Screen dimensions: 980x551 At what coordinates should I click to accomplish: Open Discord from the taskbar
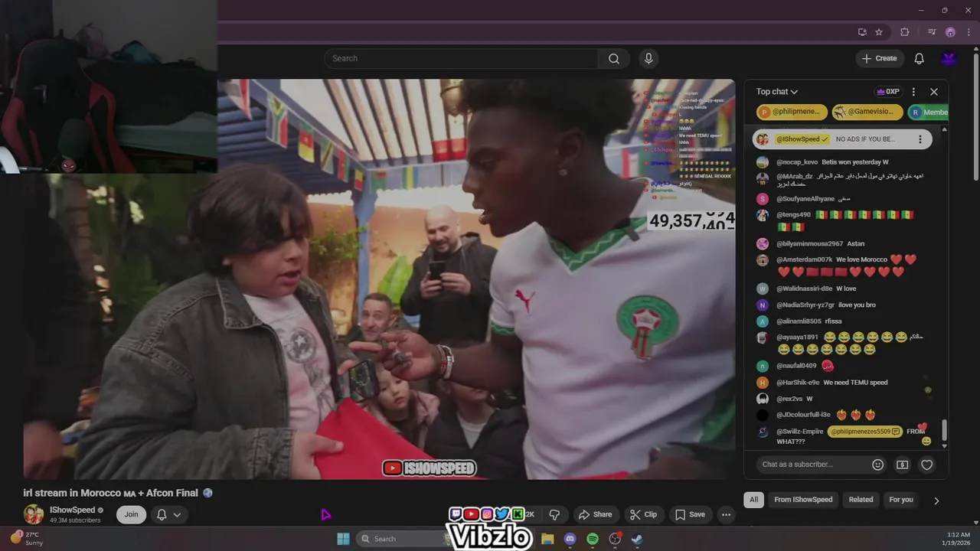tap(570, 539)
